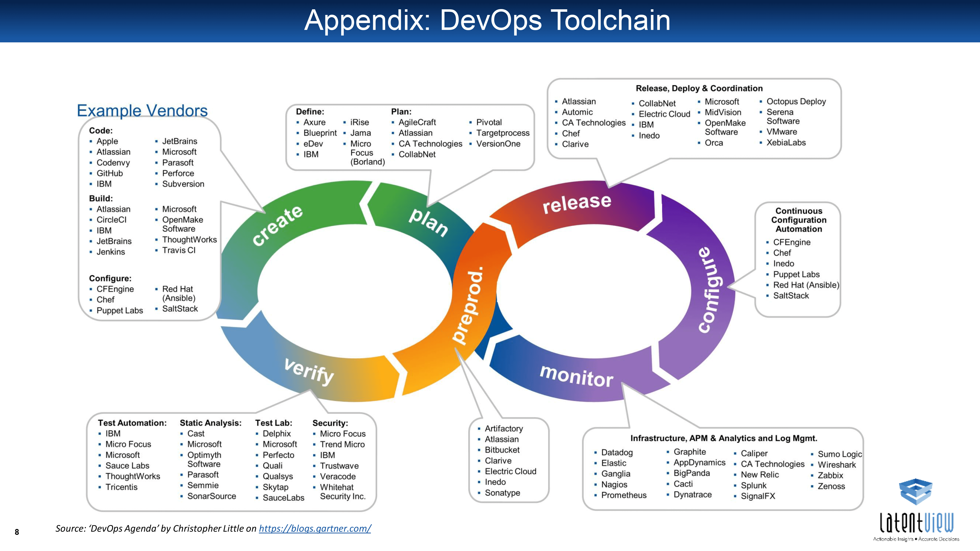Click the 'Configure:' heading

[110, 278]
